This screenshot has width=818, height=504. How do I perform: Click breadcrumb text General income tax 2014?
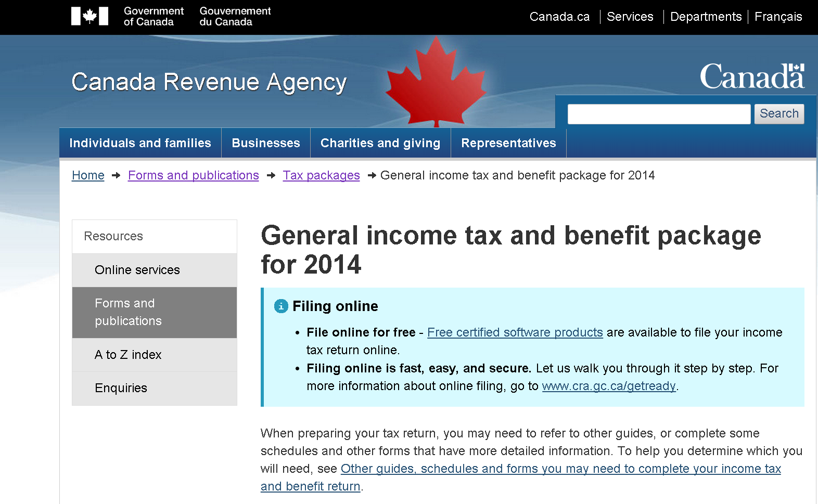click(x=518, y=176)
